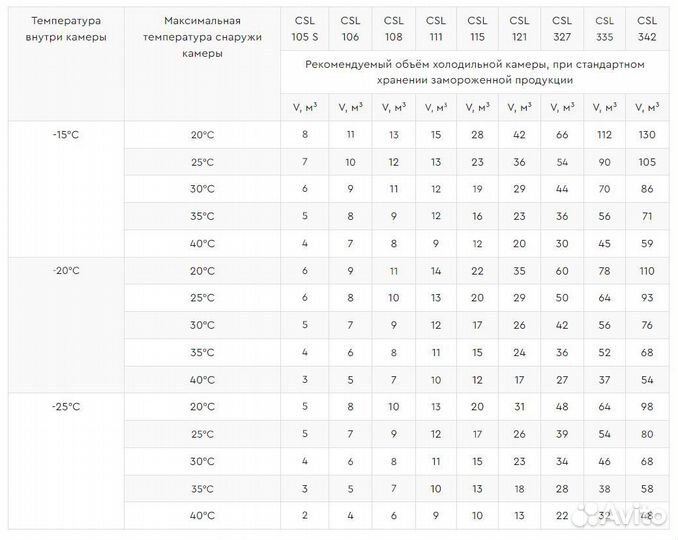678x540 pixels.
Task: Select the cell with value 98
Action: point(647,407)
